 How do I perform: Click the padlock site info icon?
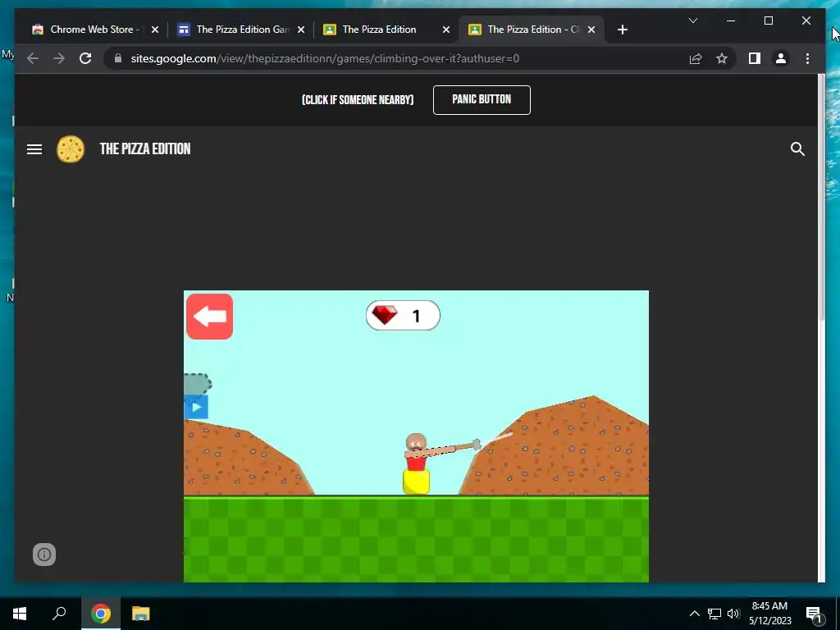[118, 58]
